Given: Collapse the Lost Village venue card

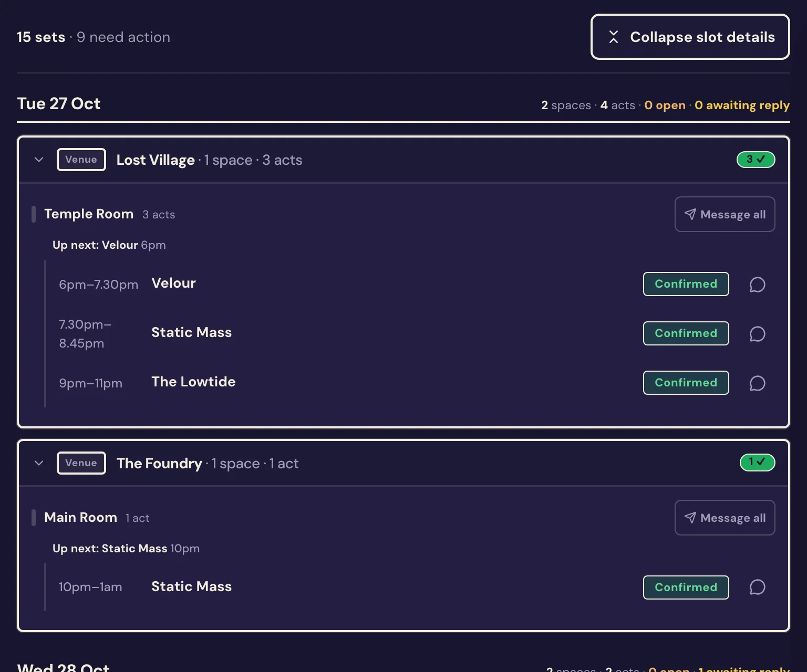Looking at the screenshot, I should pyautogui.click(x=39, y=160).
